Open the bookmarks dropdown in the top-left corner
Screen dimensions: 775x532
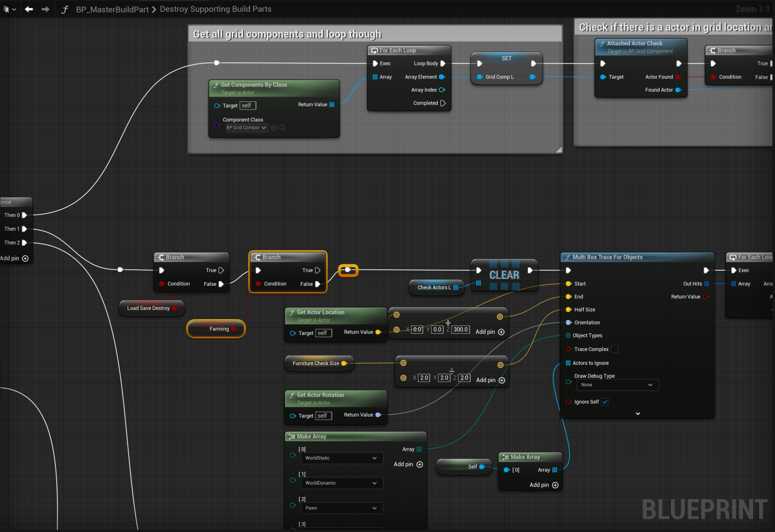coord(10,9)
